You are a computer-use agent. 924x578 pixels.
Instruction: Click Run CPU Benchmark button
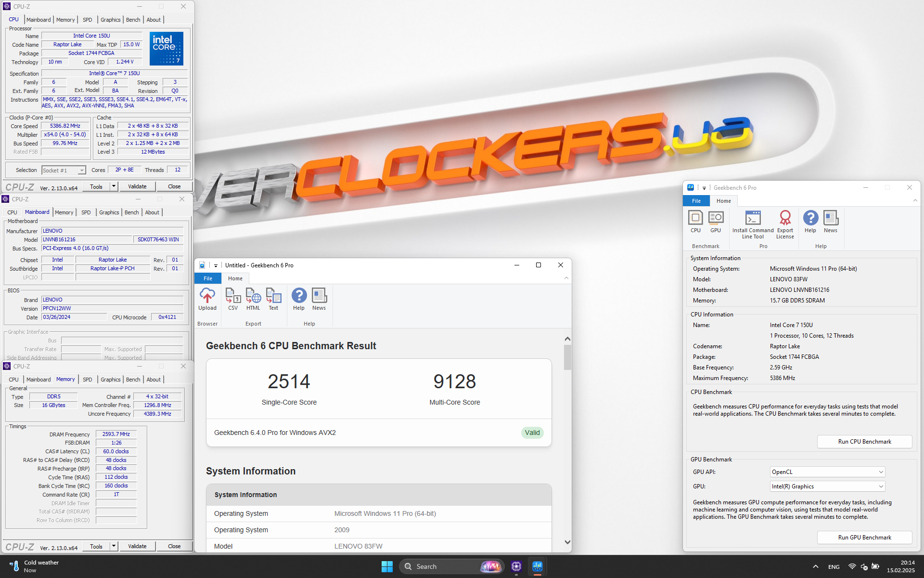tap(864, 442)
